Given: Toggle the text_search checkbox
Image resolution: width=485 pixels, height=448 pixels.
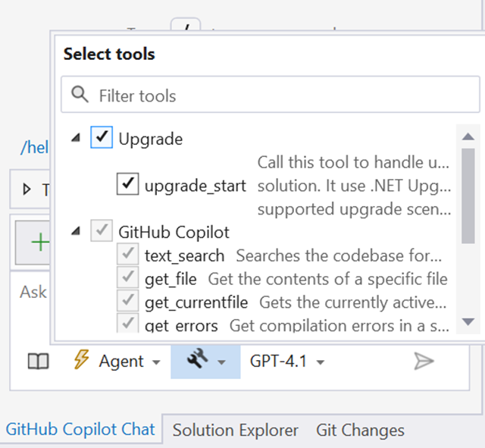Looking at the screenshot, I should click(x=128, y=254).
